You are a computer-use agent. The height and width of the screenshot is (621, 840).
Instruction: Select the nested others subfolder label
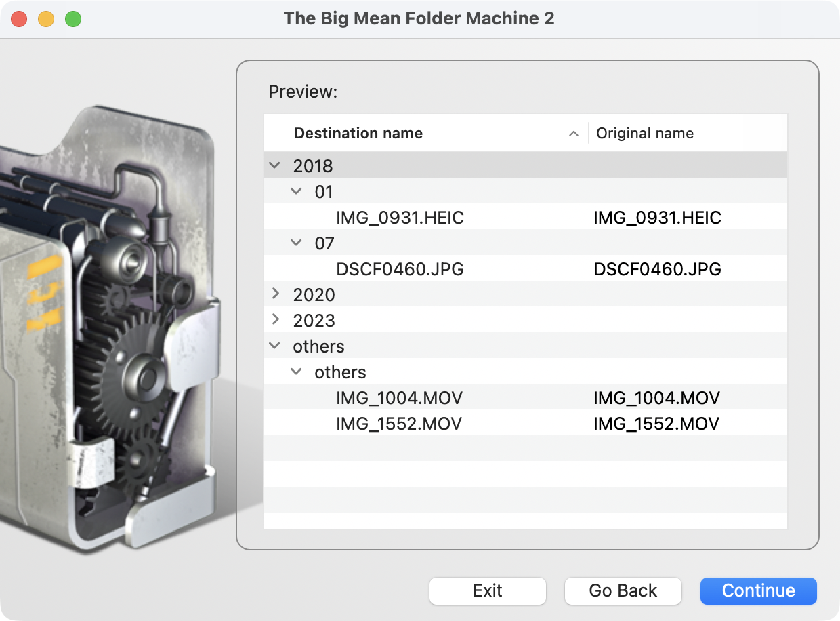(340, 372)
